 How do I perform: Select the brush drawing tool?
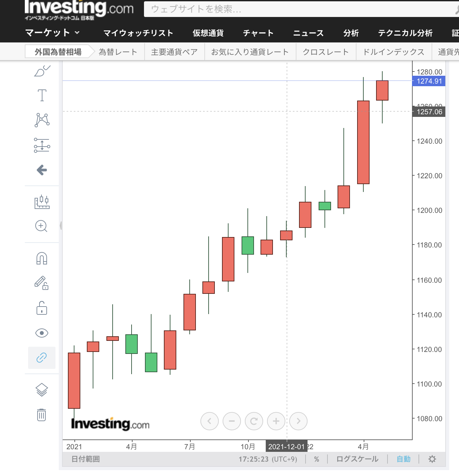[x=42, y=71]
